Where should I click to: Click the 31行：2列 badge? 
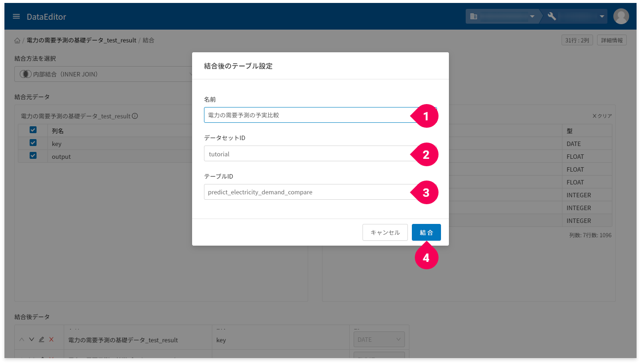coord(577,40)
